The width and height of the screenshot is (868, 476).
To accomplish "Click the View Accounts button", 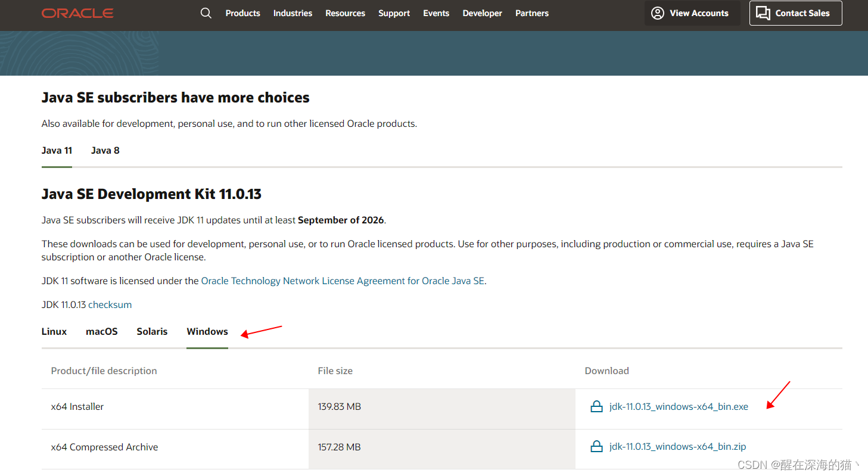I will pos(692,13).
